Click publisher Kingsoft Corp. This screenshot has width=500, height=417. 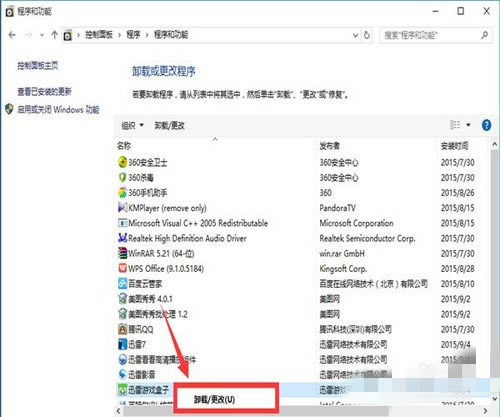point(343,269)
